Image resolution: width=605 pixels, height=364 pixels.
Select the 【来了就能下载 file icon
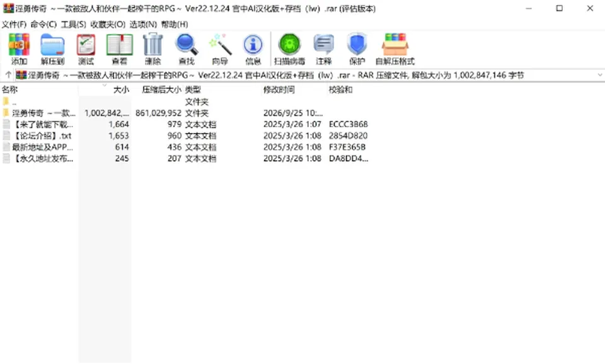6,124
